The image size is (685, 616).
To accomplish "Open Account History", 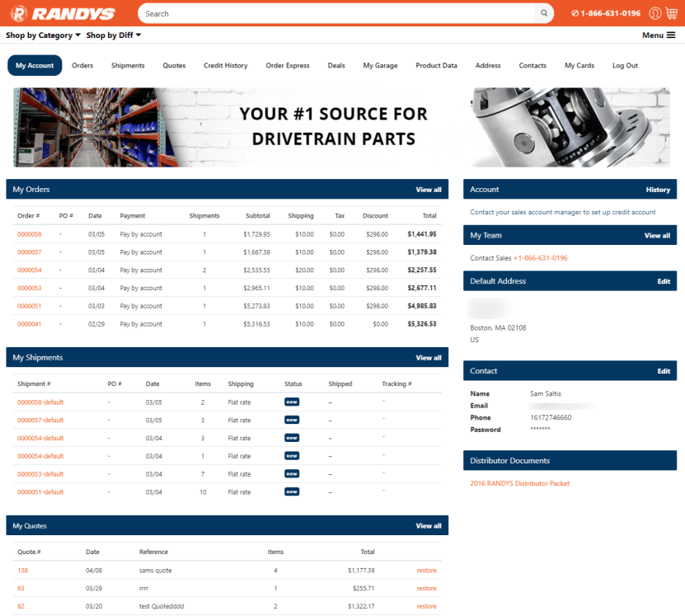I will (658, 189).
